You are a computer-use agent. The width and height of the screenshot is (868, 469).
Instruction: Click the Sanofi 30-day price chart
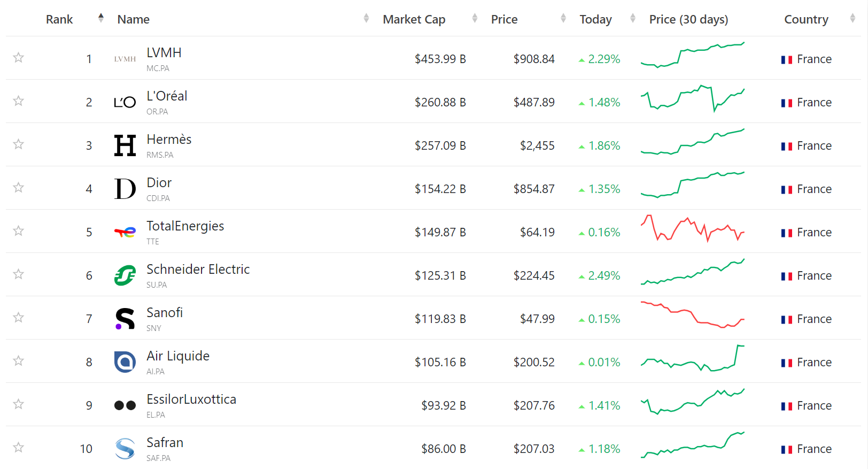click(693, 315)
